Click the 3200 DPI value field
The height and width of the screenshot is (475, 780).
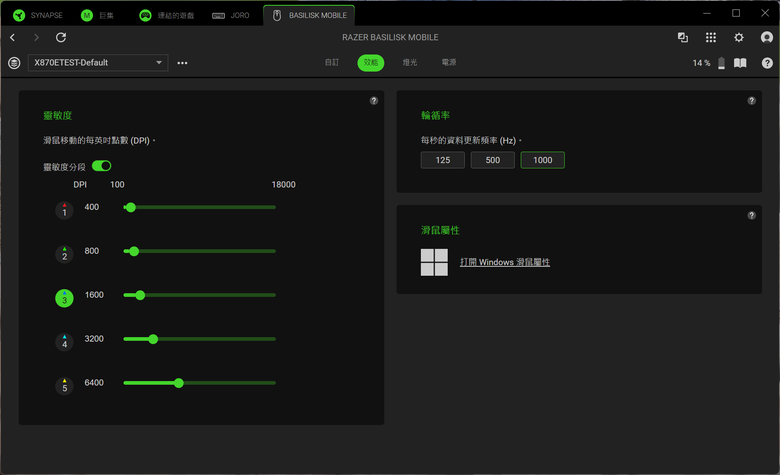[94, 339]
